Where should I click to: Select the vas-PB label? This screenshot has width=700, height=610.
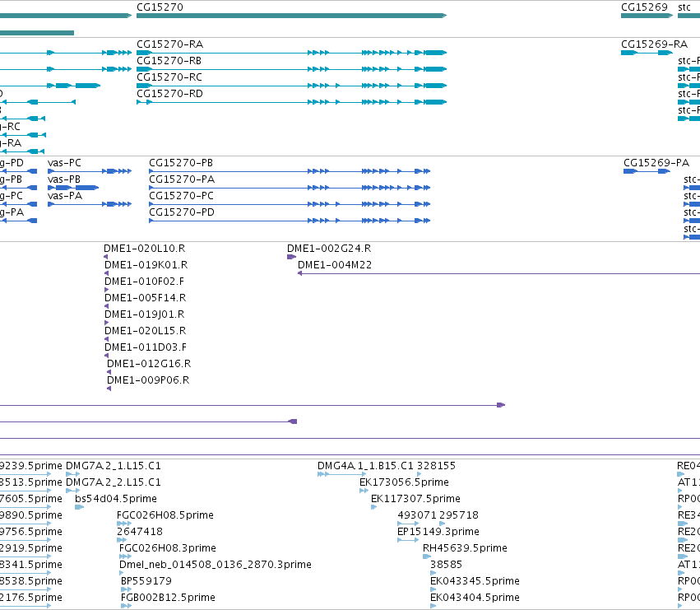[64, 179]
